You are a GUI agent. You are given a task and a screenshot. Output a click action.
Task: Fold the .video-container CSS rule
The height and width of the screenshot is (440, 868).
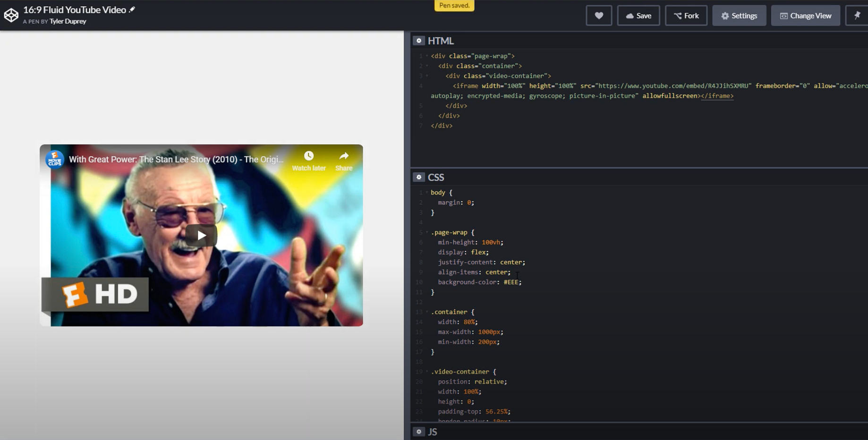[427, 372]
